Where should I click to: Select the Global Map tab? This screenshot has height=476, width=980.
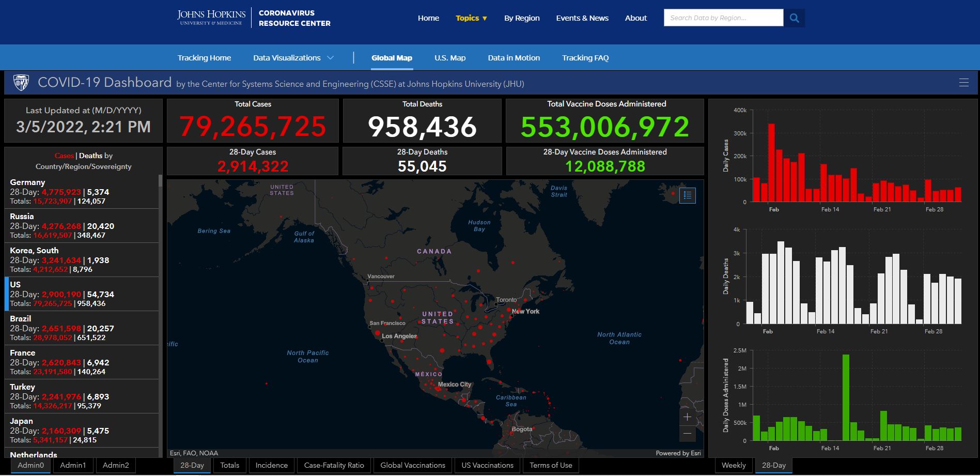(392, 58)
